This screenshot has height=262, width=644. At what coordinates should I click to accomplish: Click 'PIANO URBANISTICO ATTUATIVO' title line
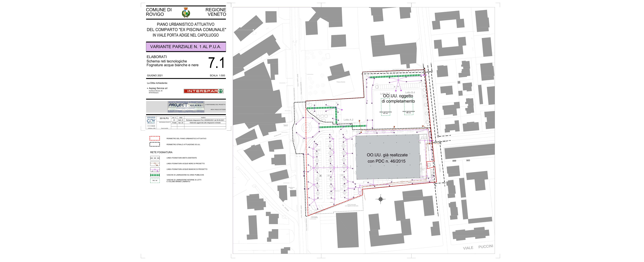tap(186, 24)
